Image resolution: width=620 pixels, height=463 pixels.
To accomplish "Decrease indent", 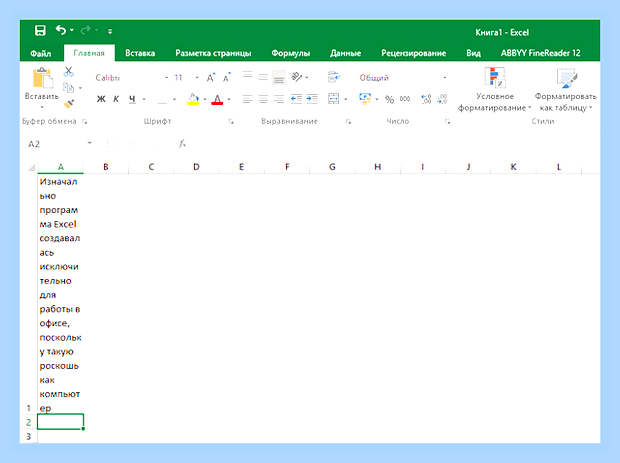I will [296, 99].
